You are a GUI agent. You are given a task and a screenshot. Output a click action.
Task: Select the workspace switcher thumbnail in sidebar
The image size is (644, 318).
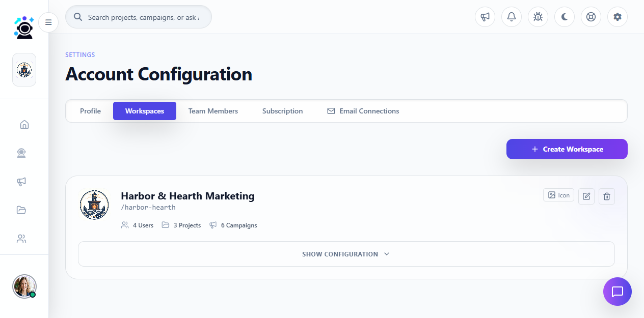point(24,70)
